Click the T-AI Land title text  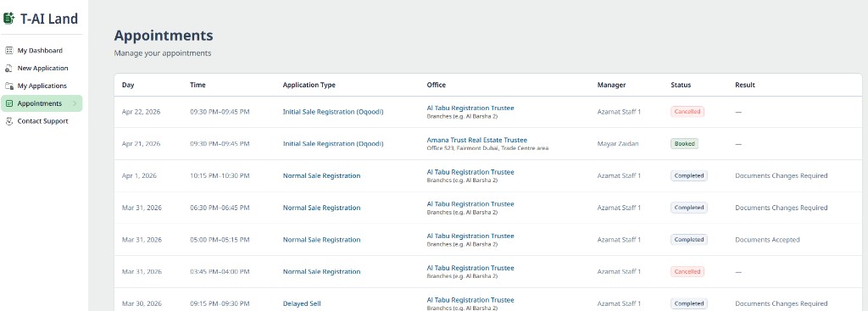point(49,19)
